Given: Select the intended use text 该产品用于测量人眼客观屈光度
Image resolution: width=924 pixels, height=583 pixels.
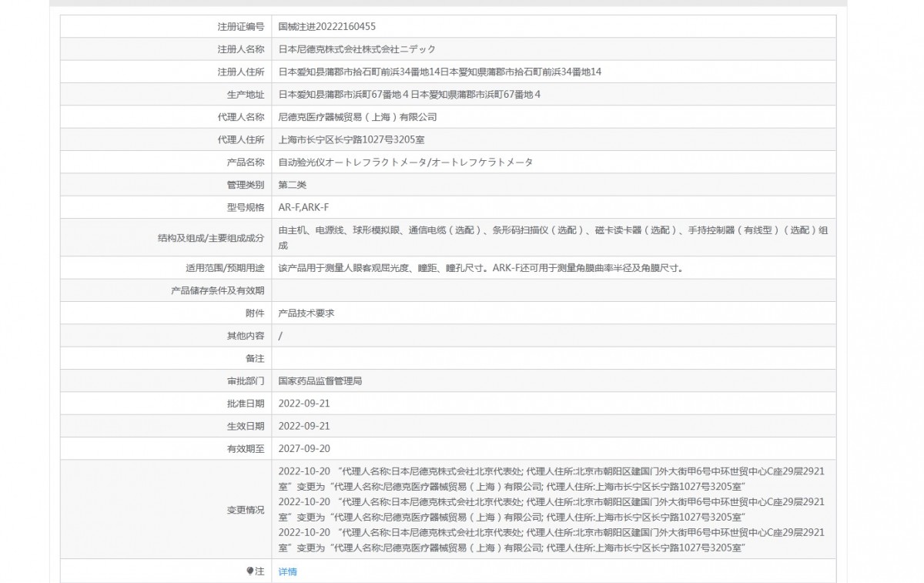Looking at the screenshot, I should coord(480,268).
